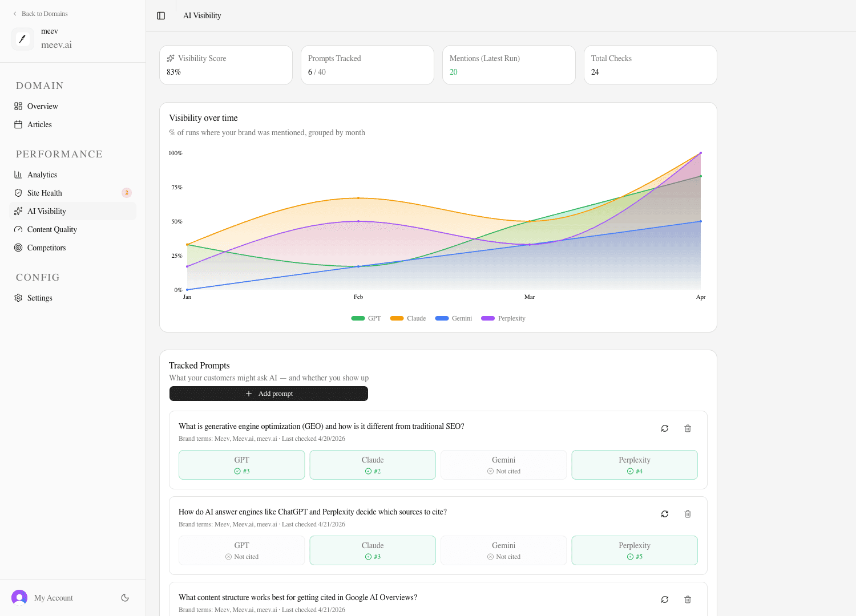The height and width of the screenshot is (616, 856).
Task: Open Gemini Not cited card for GEO prompt
Action: 504,465
